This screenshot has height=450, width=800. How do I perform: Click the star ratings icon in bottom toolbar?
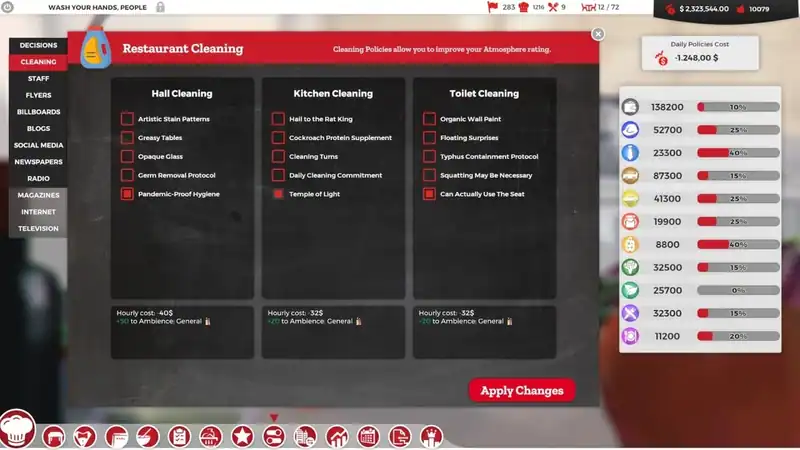[242, 436]
